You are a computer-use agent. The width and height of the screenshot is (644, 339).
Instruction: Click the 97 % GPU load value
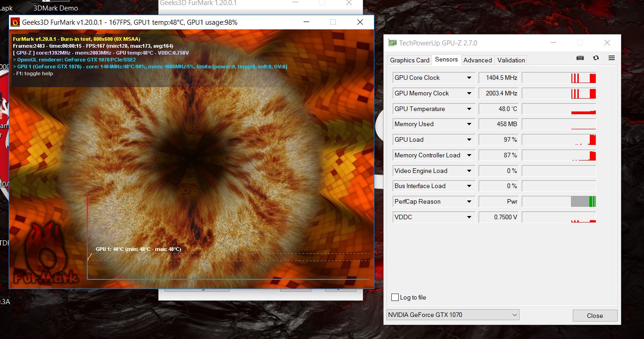coord(498,140)
